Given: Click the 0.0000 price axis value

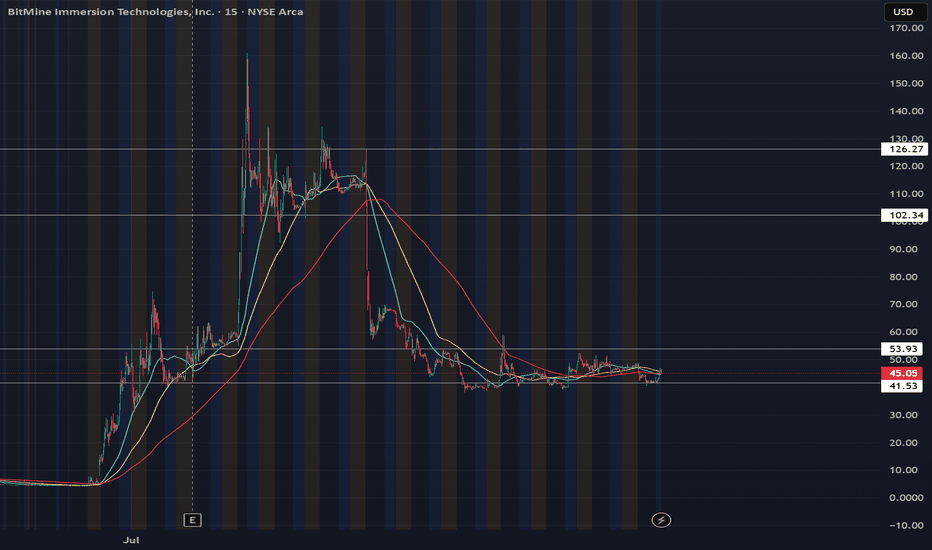Looking at the screenshot, I should coord(906,498).
